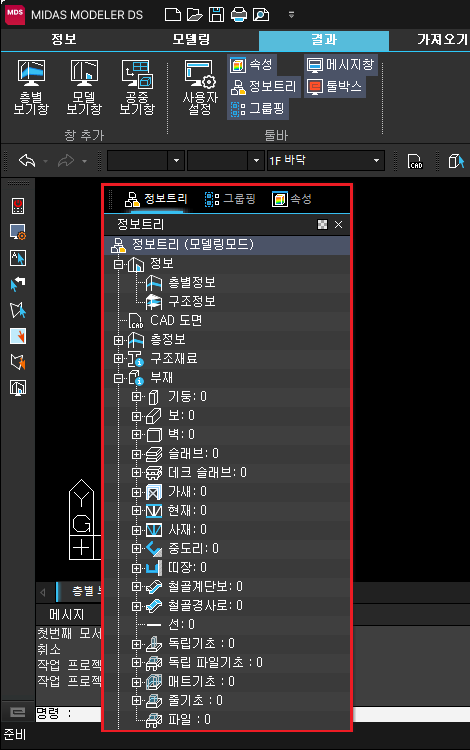The width and height of the screenshot is (470, 750).
Task: Click the 명령 command input field
Action: click(268, 714)
